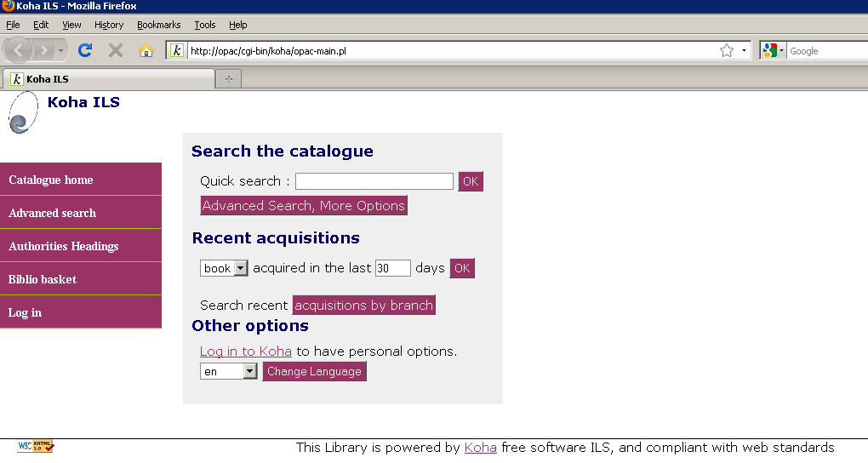The image size is (868, 463).
Task: Click the Koha swirl logo image
Action: point(23,112)
